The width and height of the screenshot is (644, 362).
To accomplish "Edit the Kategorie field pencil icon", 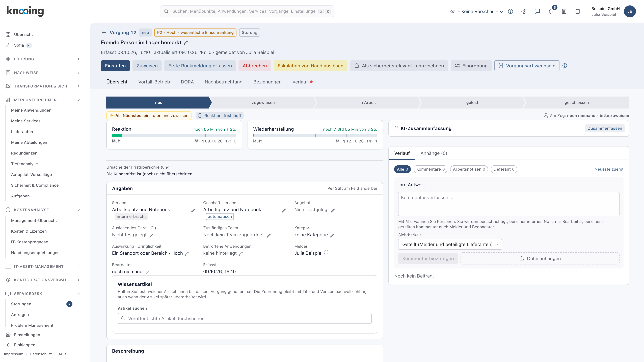I will 332,235.
